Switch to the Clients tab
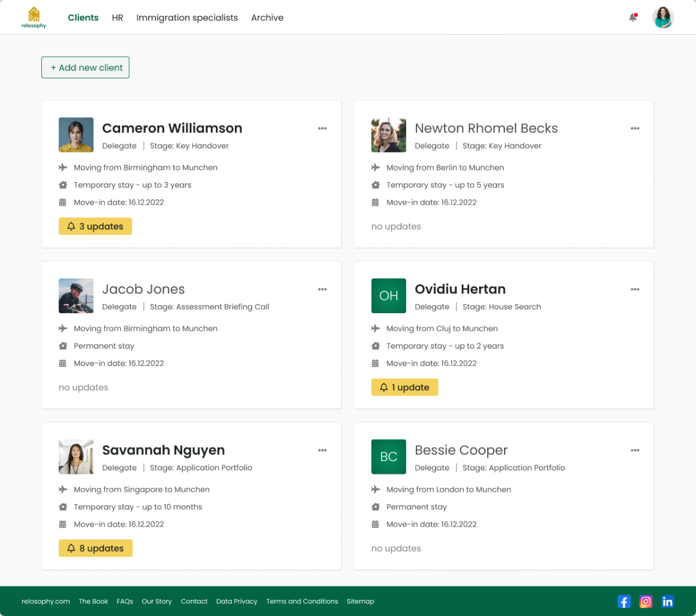 coord(83,17)
